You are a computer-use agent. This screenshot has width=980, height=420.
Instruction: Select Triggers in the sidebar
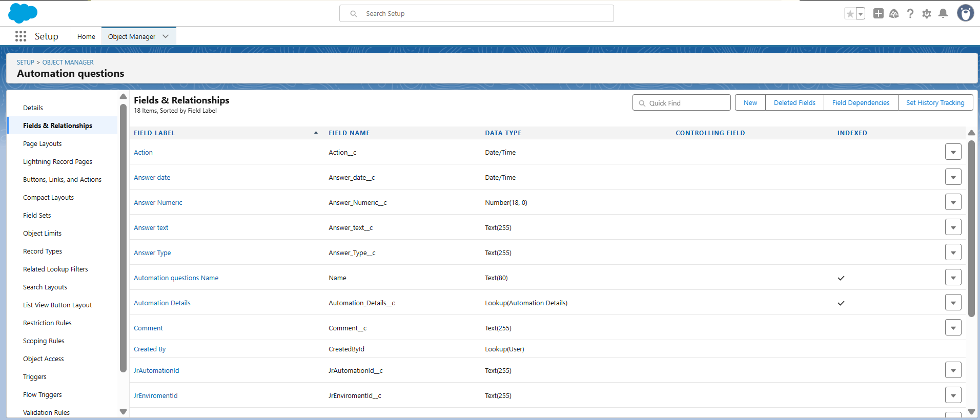pyautogui.click(x=34, y=377)
